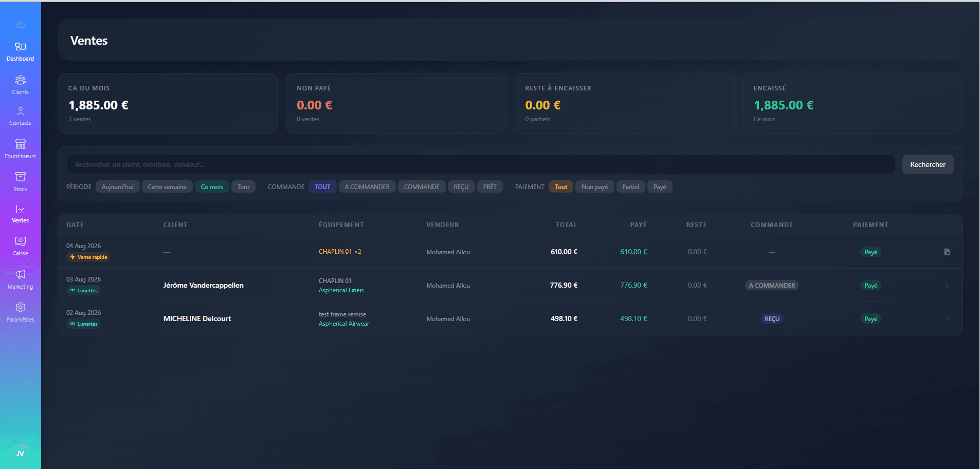Click the DATE column header
Image resolution: width=980 pixels, height=469 pixels.
[x=75, y=225]
